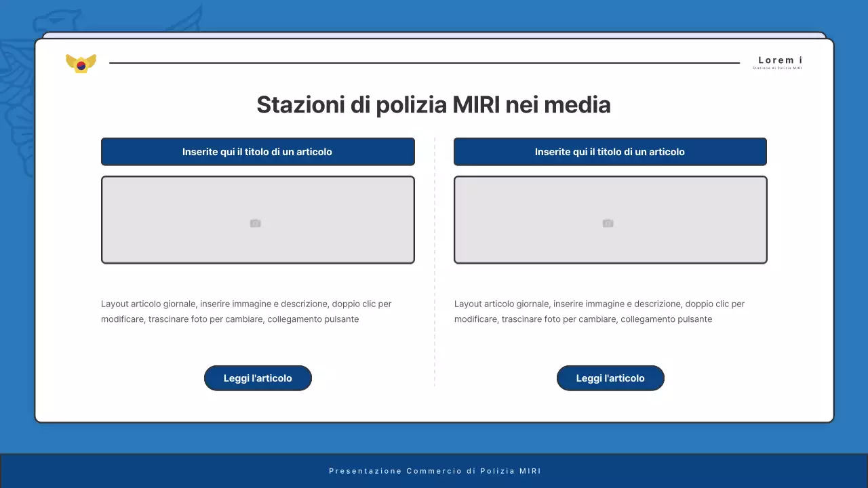Click the footer 'Presentazione Commercio di Polizia MIRI'
The width and height of the screenshot is (868, 488).
(433, 470)
